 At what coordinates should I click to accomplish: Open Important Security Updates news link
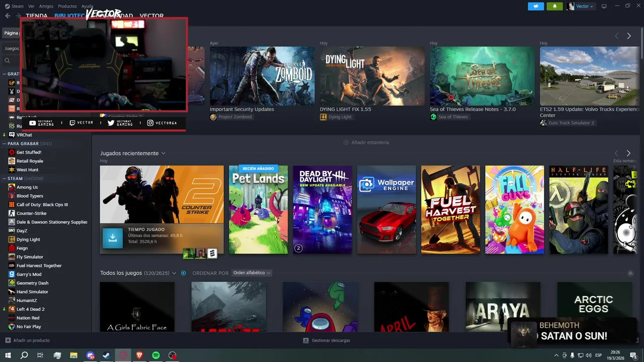point(242,109)
